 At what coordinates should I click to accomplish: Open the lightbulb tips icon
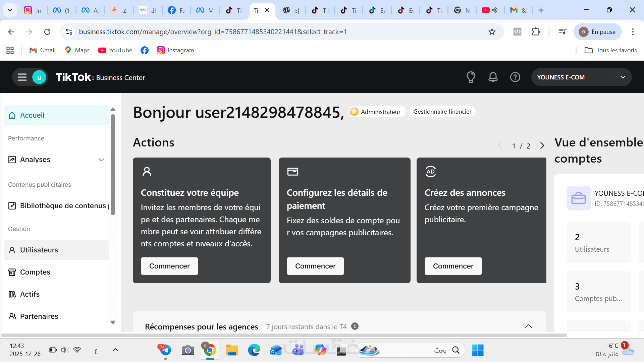click(471, 77)
